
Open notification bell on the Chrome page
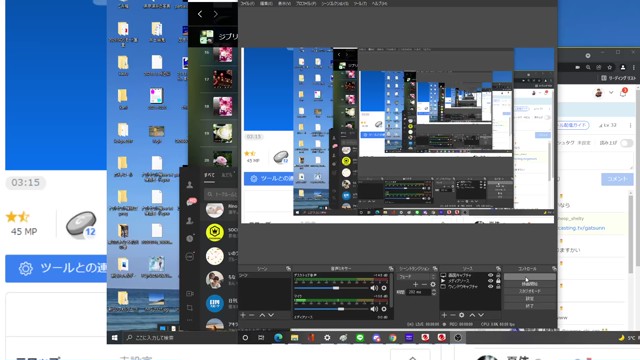coord(623,93)
